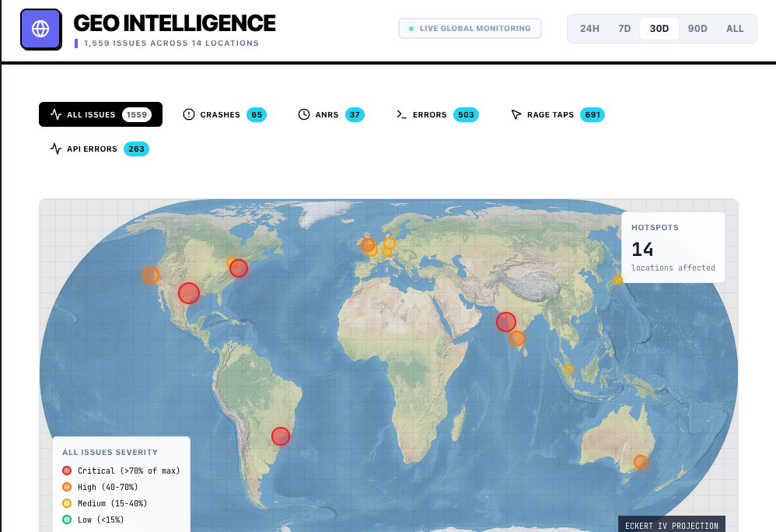Select the high-severity marker on Australia
Screen dimensions: 776x532
641,461
